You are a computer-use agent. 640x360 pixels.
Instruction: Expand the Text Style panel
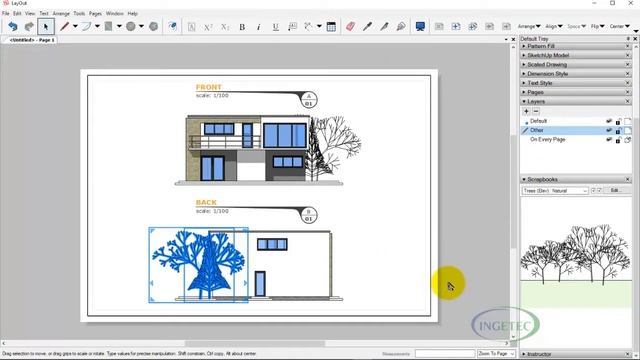coord(576,83)
